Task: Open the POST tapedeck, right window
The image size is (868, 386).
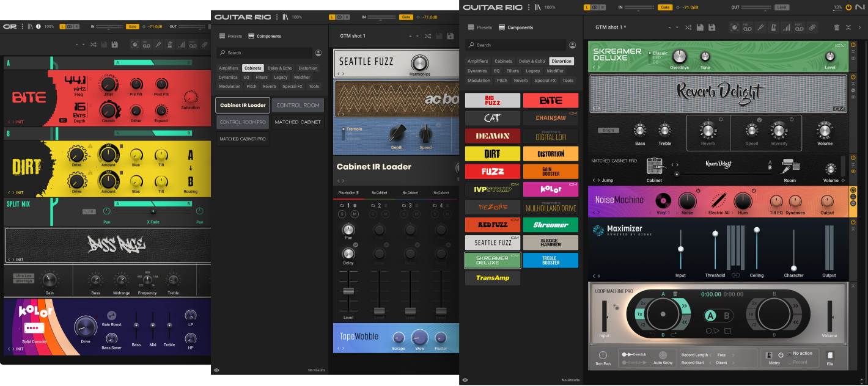Action: point(800,27)
